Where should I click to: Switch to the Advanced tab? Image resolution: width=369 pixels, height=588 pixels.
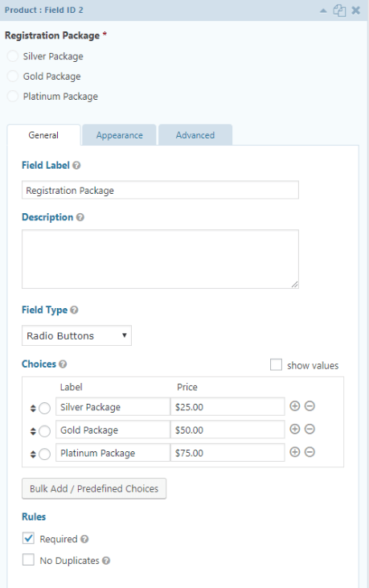(195, 135)
